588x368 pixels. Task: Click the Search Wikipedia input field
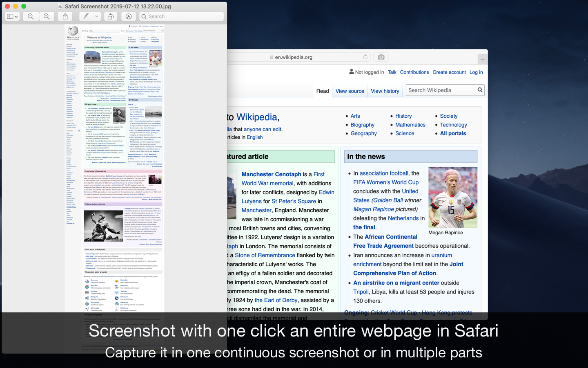pyautogui.click(x=441, y=90)
